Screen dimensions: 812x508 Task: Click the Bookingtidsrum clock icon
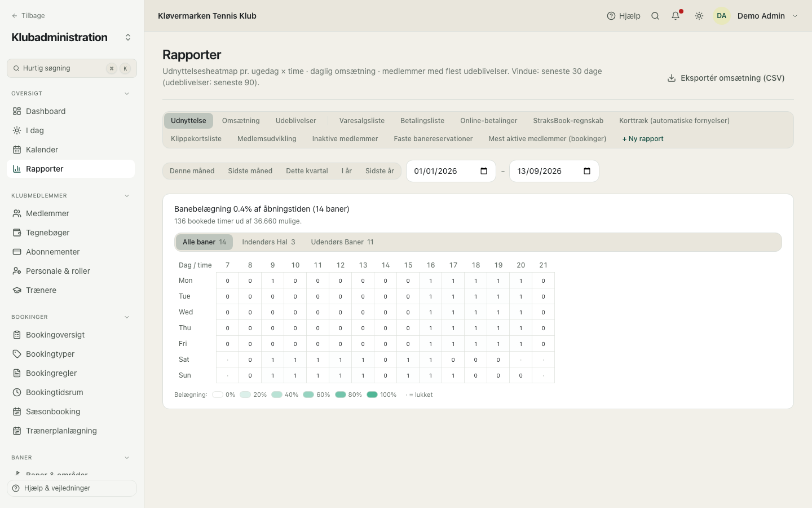pos(17,392)
